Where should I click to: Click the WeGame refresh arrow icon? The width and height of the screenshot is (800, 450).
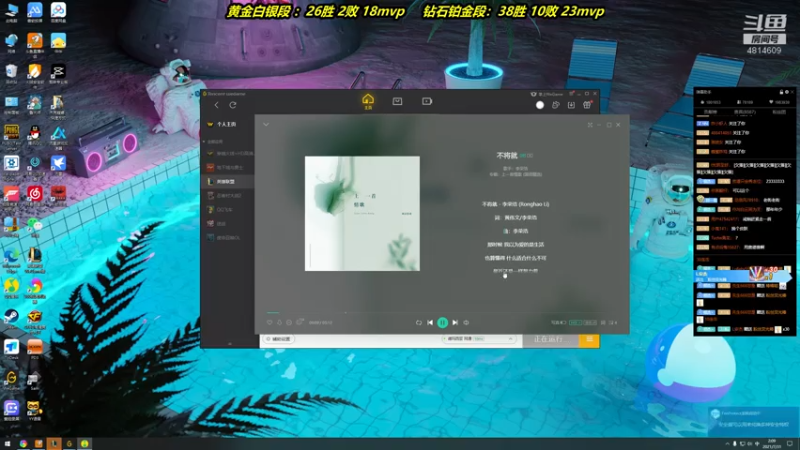[x=233, y=105]
